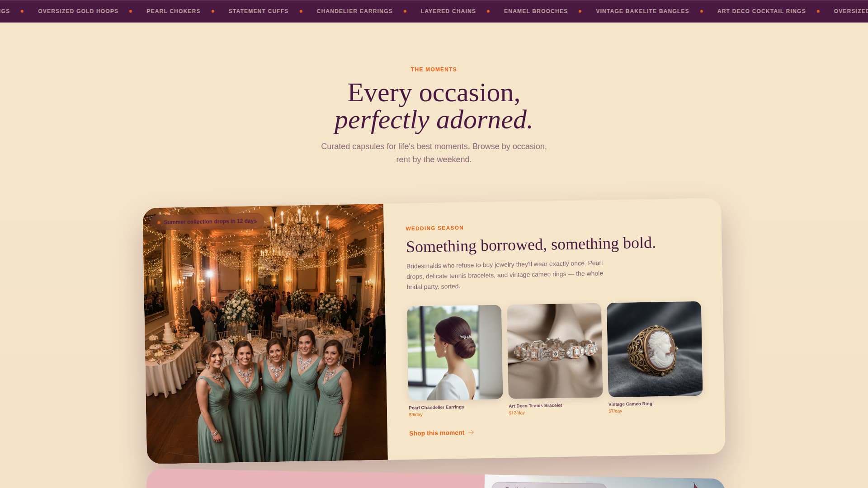Click the dot bullet on the Summer collection badge

point(159,221)
